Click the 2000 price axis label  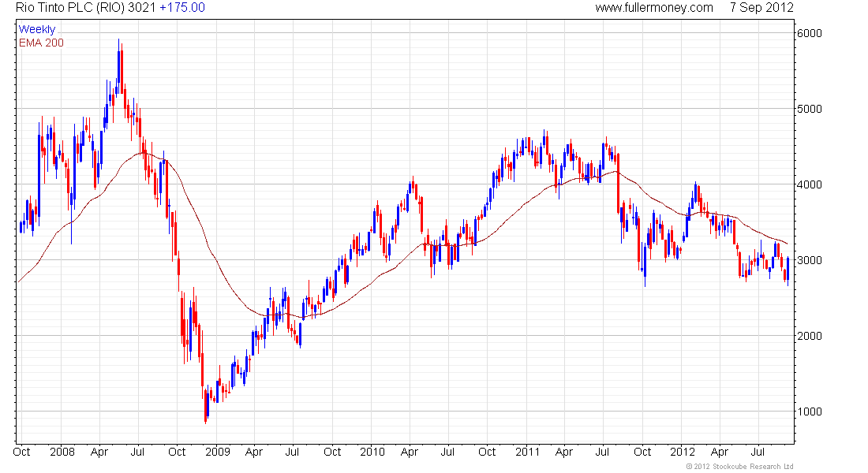tap(810, 336)
